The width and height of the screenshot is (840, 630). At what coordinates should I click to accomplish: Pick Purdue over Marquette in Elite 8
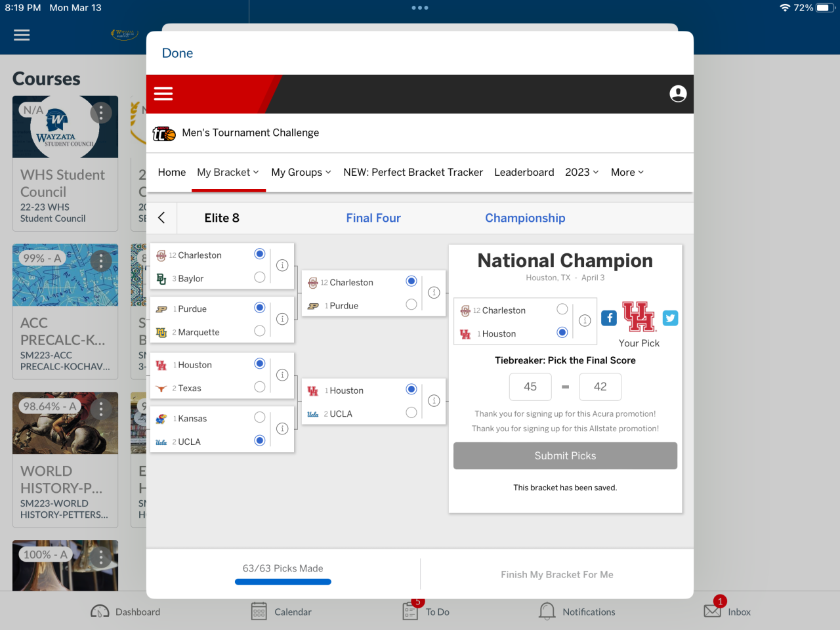click(260, 308)
